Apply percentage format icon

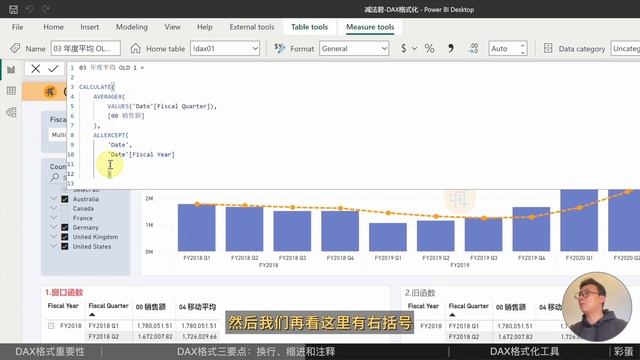click(x=429, y=49)
